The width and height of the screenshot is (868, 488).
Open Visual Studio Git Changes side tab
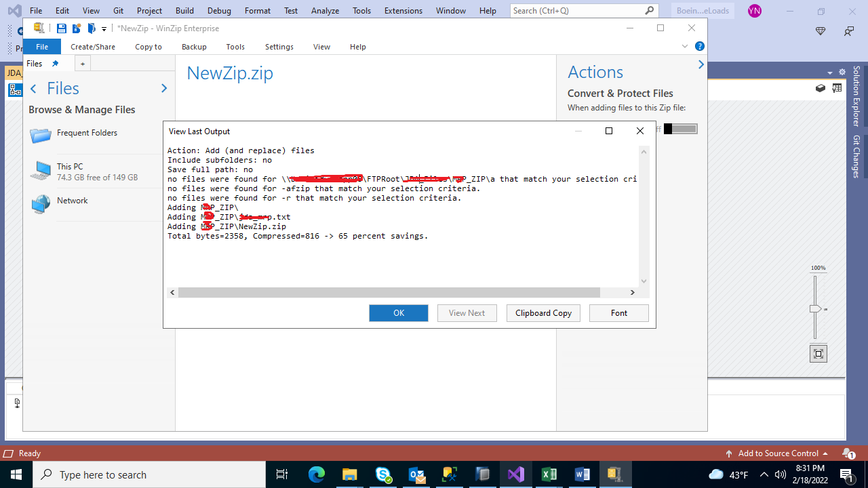pos(856,157)
